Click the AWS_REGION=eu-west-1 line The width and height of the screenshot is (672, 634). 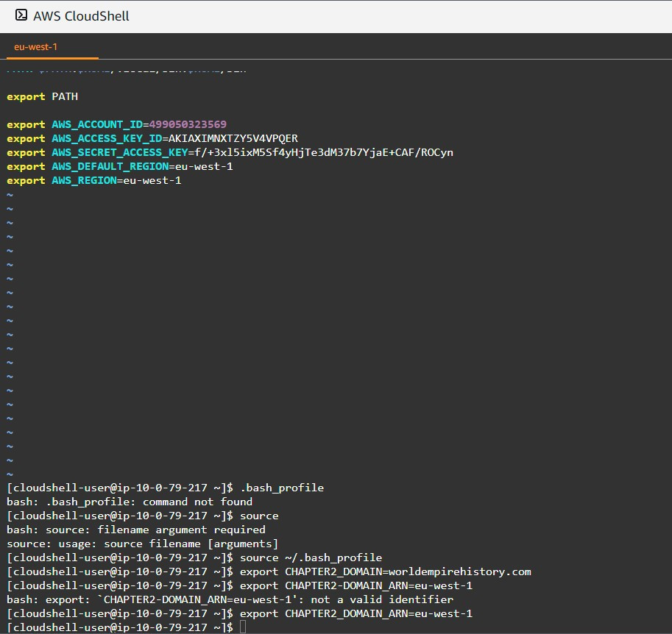tap(94, 180)
